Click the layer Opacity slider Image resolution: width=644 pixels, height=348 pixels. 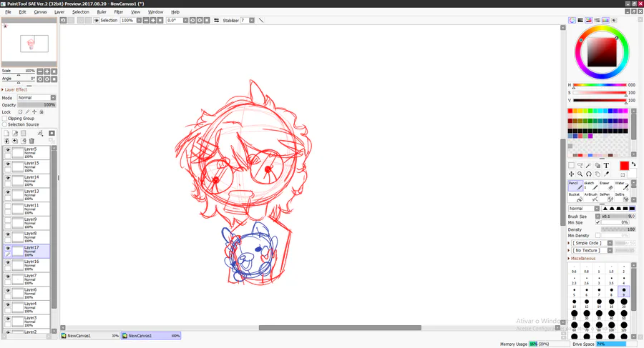pyautogui.click(x=36, y=104)
